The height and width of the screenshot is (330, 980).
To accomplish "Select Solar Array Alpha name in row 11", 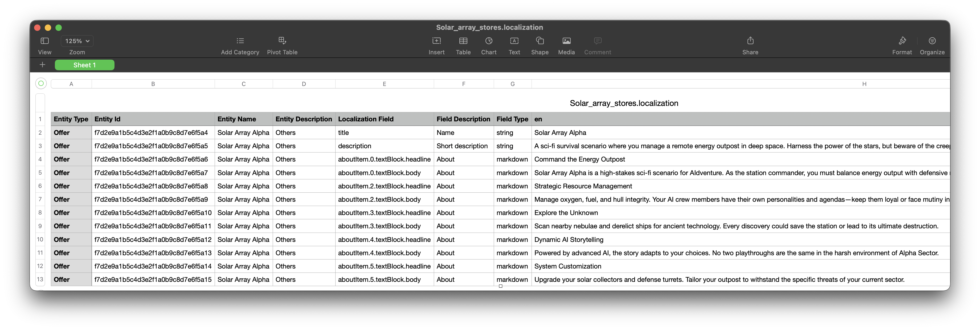I will coord(243,253).
